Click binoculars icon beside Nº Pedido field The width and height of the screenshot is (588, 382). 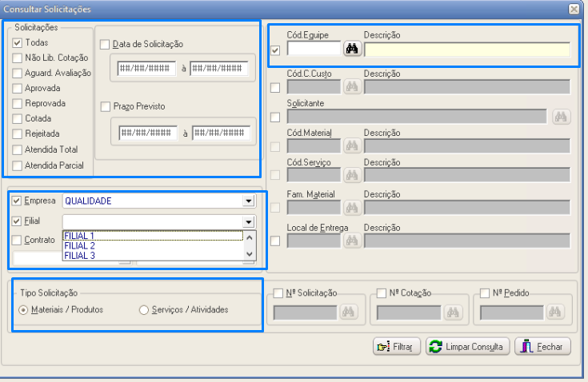click(556, 312)
